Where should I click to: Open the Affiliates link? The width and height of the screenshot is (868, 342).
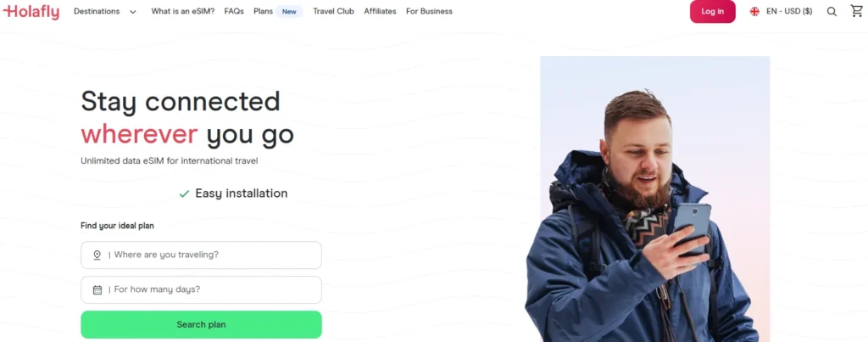pyautogui.click(x=380, y=11)
